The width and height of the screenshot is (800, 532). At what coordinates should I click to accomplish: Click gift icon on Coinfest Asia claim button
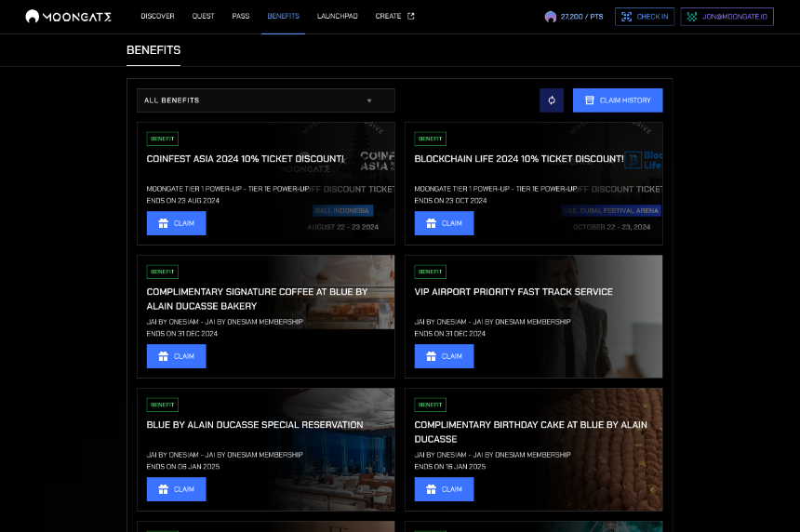[164, 223]
